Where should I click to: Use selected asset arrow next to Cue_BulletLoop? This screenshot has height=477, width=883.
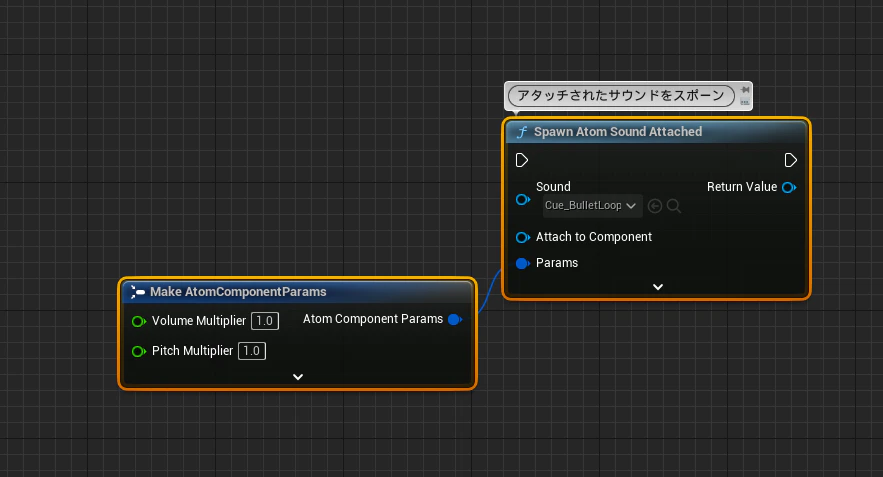tap(654, 206)
